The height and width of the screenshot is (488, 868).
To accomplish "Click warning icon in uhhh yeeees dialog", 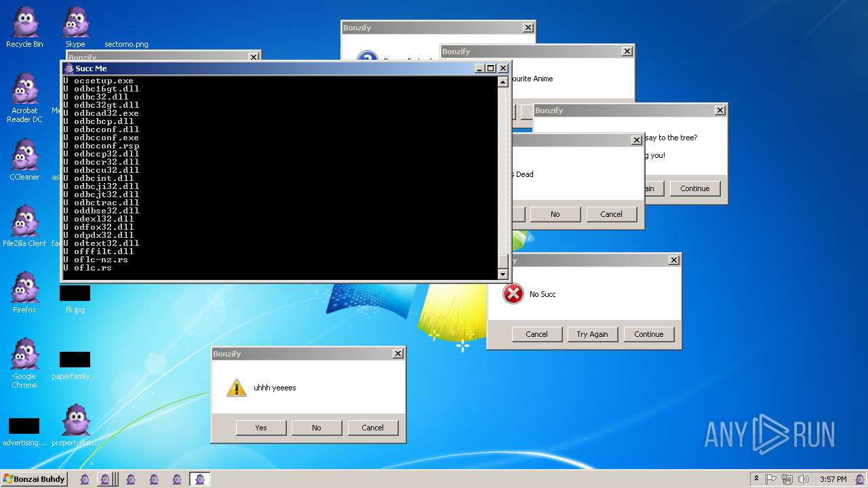I will [236, 388].
